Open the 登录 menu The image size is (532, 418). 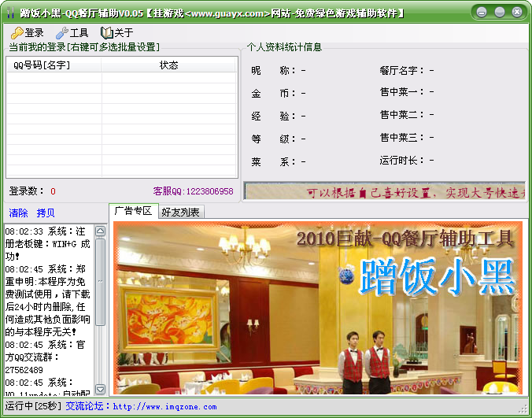click(x=27, y=33)
